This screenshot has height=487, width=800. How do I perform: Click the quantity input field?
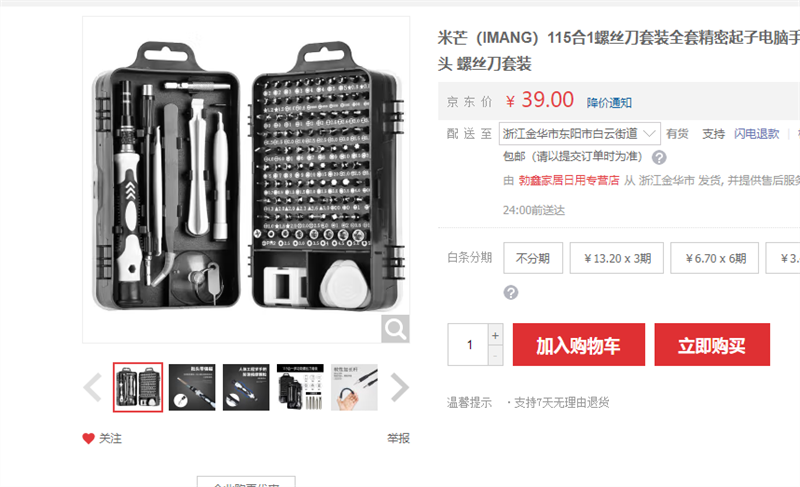(468, 345)
